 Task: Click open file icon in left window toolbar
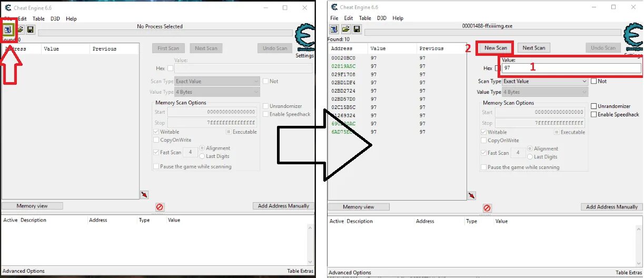click(x=20, y=29)
